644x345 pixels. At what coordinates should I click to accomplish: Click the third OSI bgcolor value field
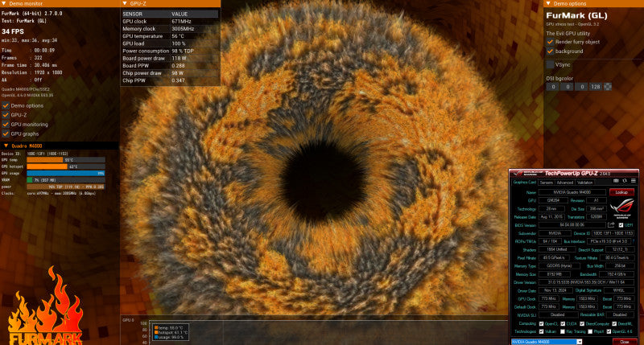coord(582,87)
